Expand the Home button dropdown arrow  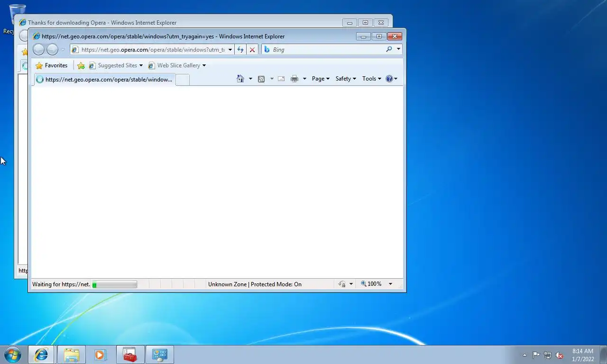[250, 79]
